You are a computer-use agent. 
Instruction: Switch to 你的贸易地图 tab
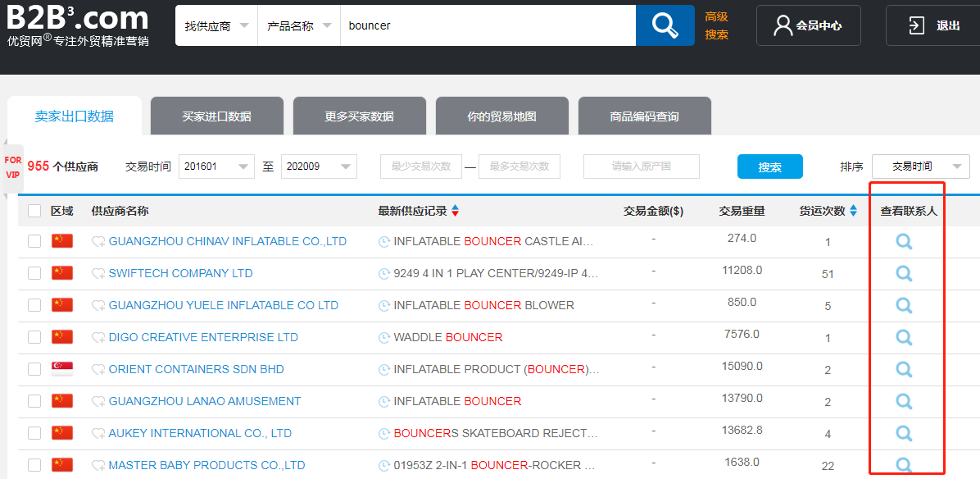[501, 116]
